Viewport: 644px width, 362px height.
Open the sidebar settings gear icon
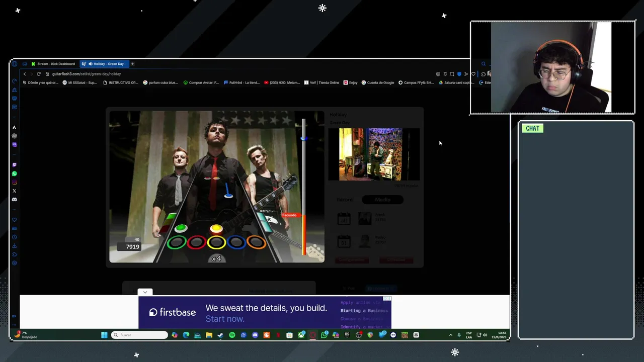(14, 263)
